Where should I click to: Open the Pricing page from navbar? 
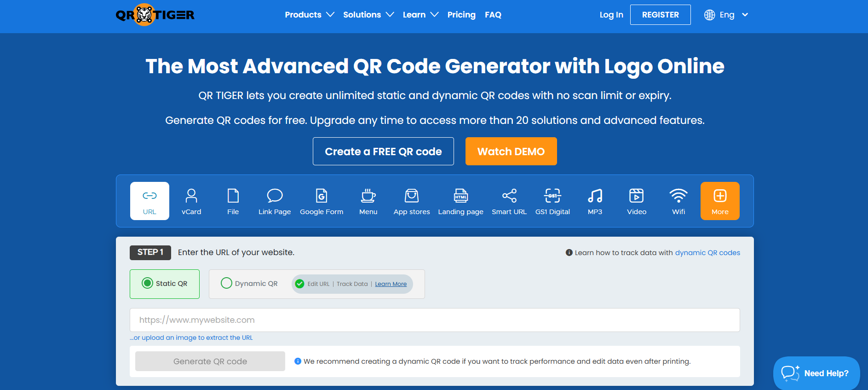click(x=461, y=15)
